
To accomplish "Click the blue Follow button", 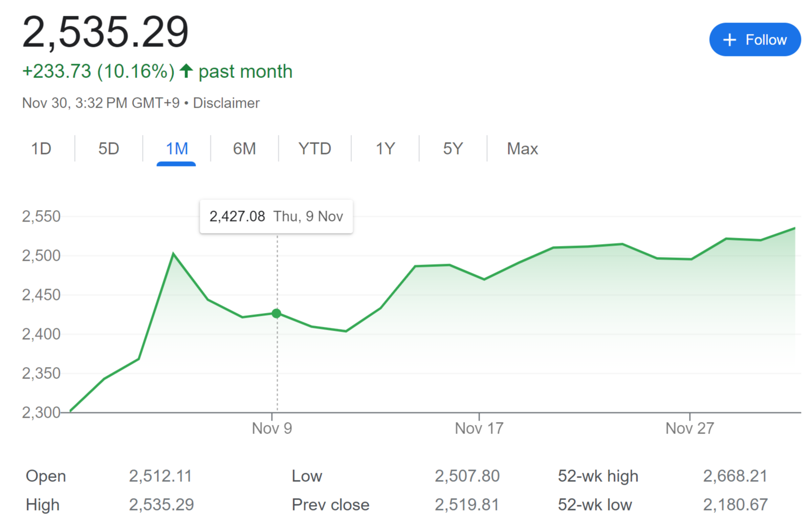I will click(x=755, y=40).
